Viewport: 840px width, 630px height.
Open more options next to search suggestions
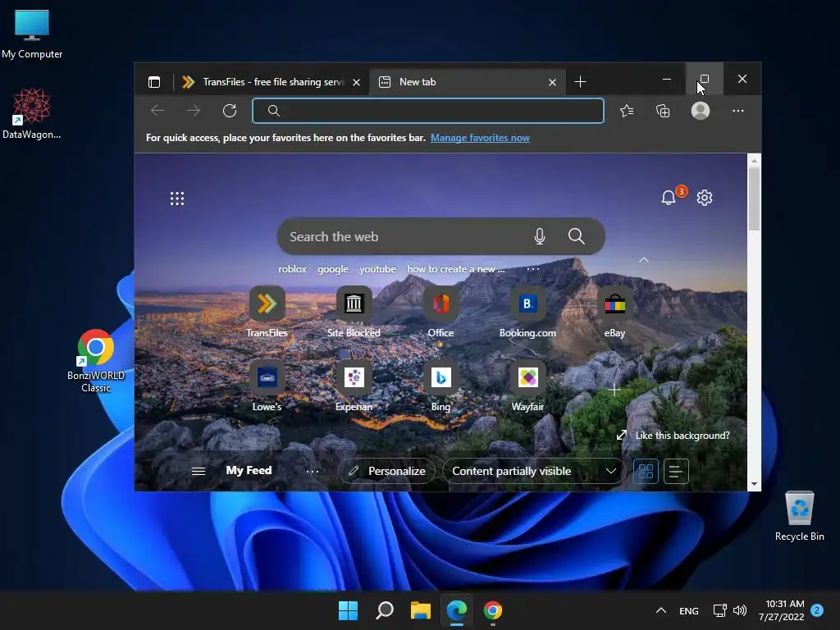pyautogui.click(x=533, y=269)
